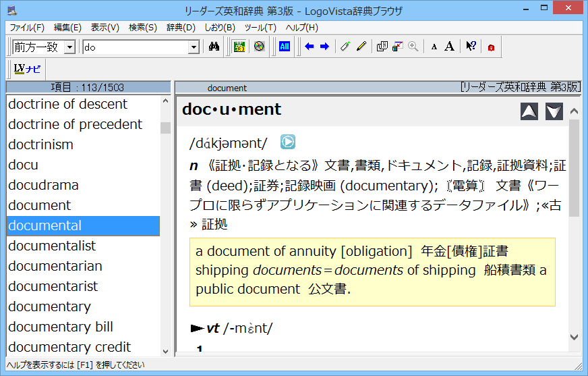Click the doc·u·ment headword
Screen dimensions: 588x376
click(231, 109)
